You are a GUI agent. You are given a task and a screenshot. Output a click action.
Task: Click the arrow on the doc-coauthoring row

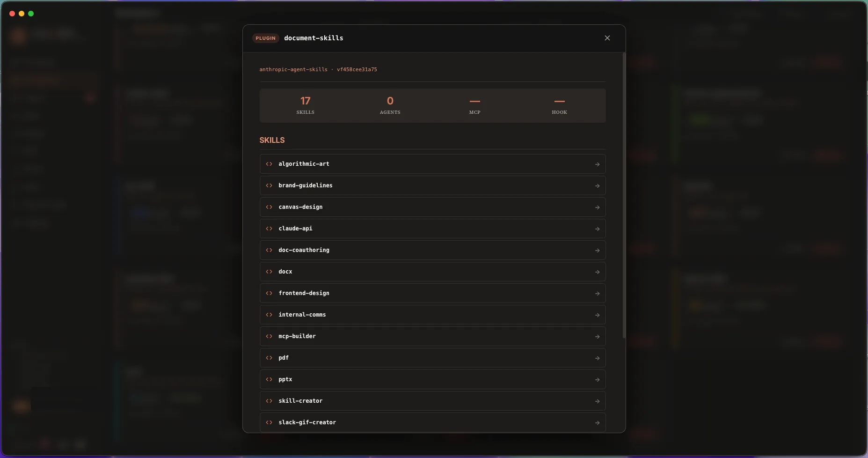click(x=597, y=251)
